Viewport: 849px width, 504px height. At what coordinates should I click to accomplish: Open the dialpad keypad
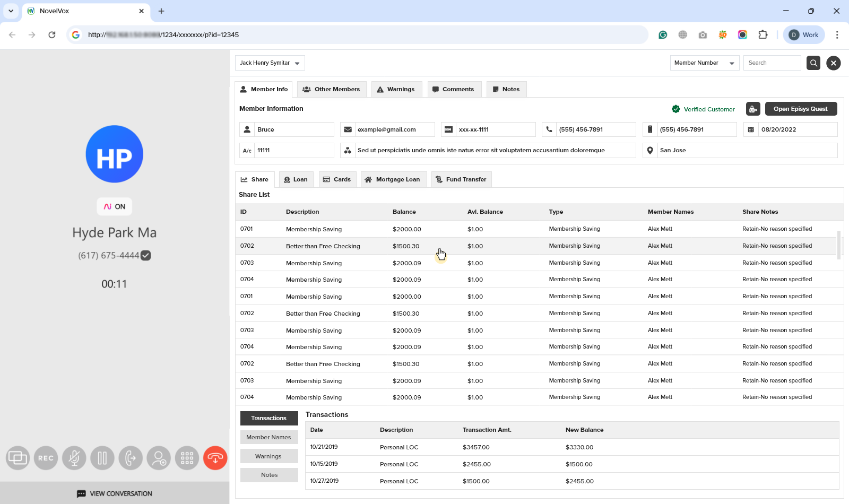point(187,458)
